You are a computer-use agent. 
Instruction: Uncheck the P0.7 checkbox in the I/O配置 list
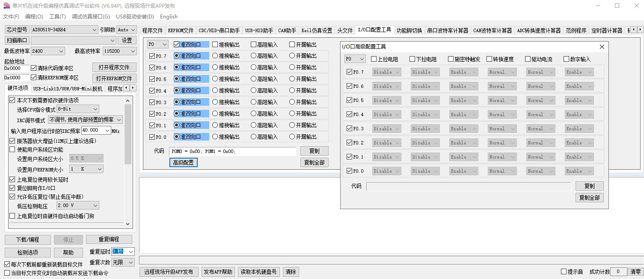coord(152,56)
